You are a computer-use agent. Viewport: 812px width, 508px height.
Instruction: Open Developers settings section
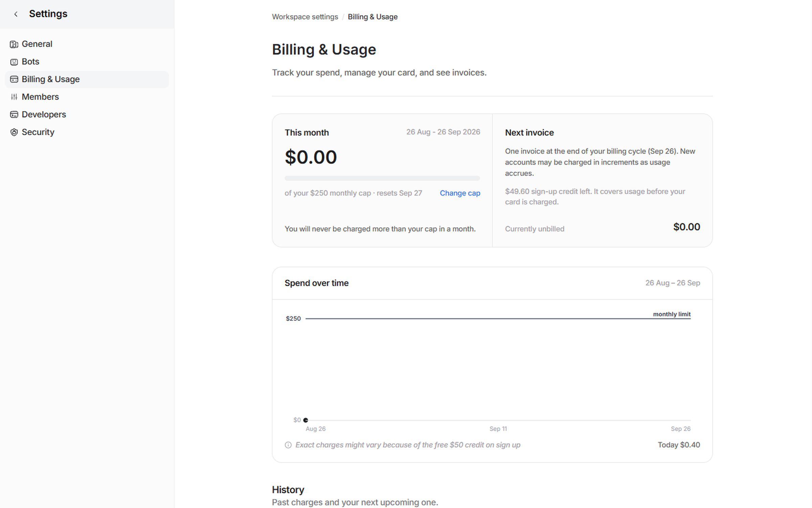click(44, 114)
